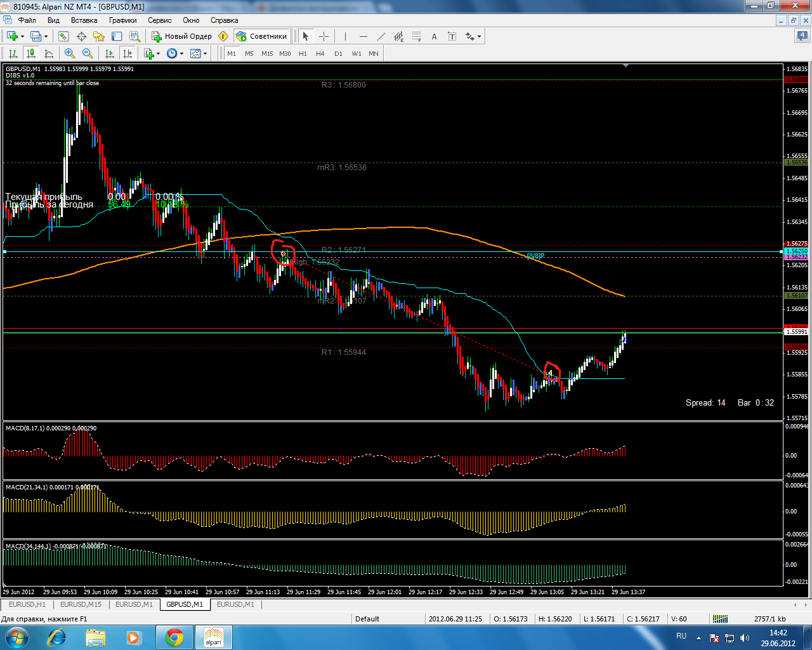
Task: Switch chart to candlesticks mode
Action: coord(30,53)
